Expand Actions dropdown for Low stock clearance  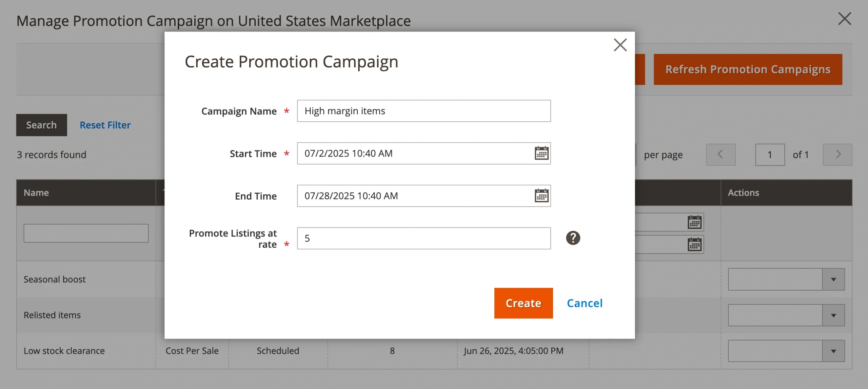(833, 351)
